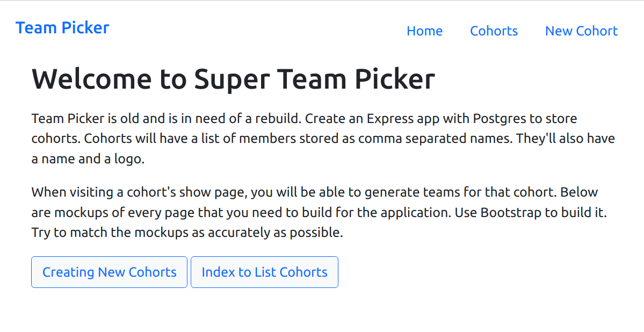This screenshot has height=332, width=644.
Task: Click Home at the top of the page
Action: [424, 31]
